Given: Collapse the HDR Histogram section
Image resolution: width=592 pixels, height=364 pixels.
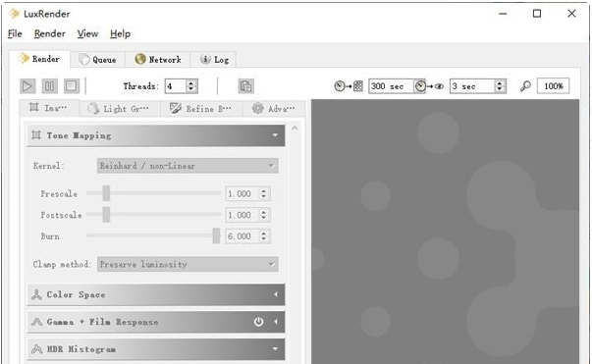Looking at the screenshot, I should pos(275,349).
